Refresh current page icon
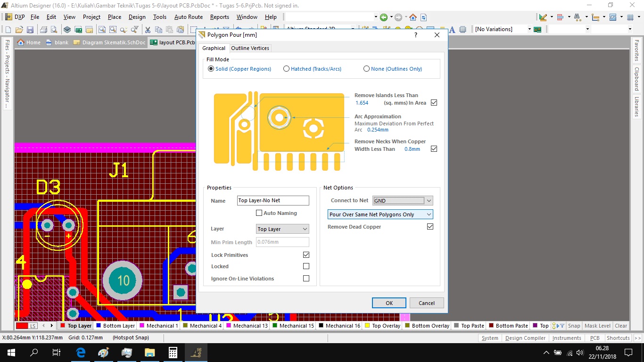Screen dimensions: 644x362 click(x=423, y=17)
